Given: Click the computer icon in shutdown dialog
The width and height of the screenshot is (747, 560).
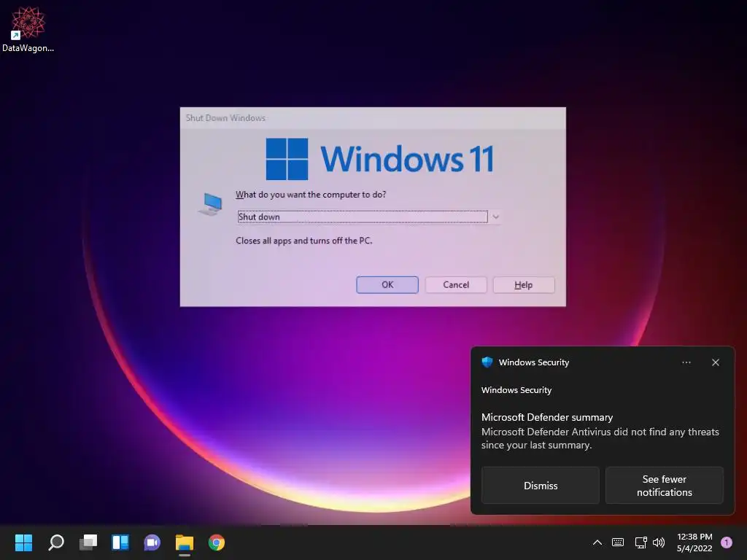Looking at the screenshot, I should 211,204.
